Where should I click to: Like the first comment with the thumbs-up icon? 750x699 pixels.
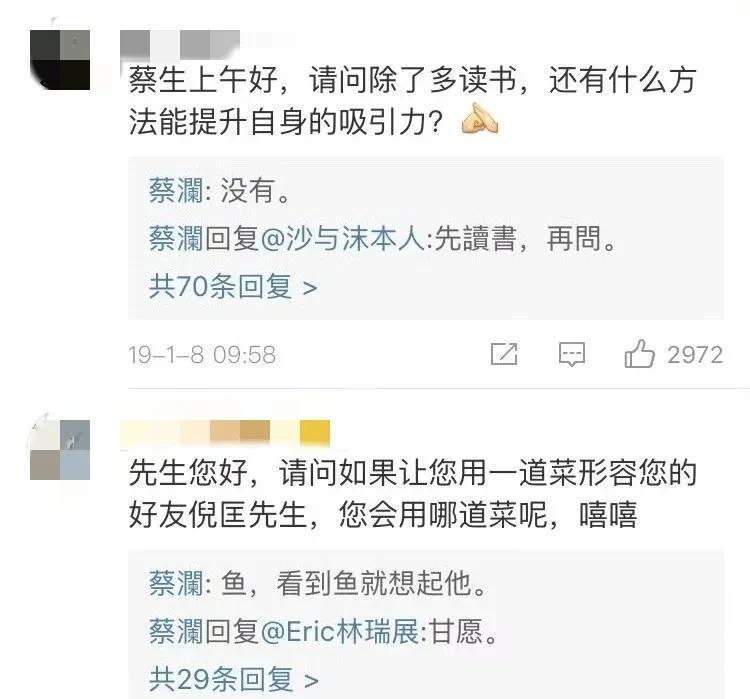(x=639, y=354)
